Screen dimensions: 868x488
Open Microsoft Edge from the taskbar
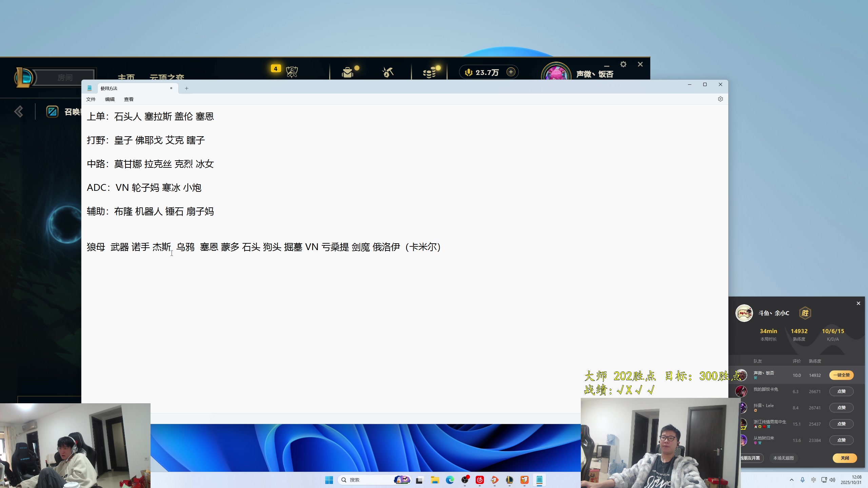click(450, 480)
